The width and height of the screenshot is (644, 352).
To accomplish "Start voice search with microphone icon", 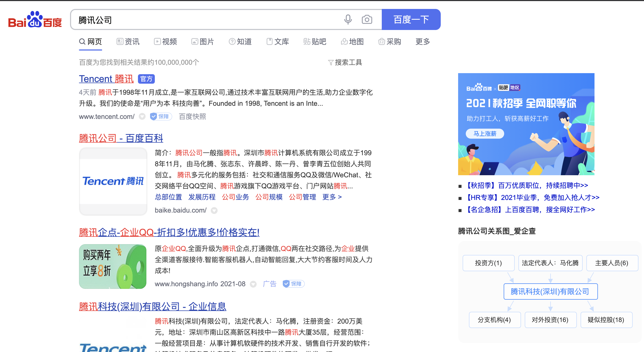I will coord(348,19).
